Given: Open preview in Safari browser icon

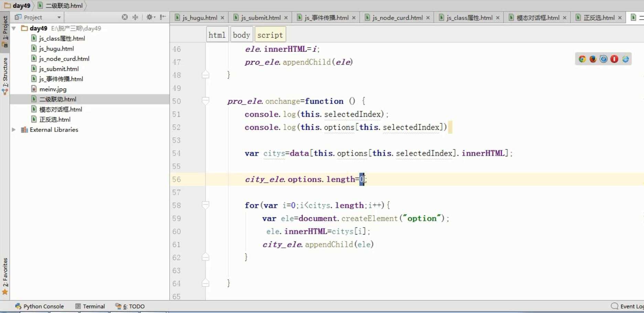Looking at the screenshot, I should [x=603, y=59].
